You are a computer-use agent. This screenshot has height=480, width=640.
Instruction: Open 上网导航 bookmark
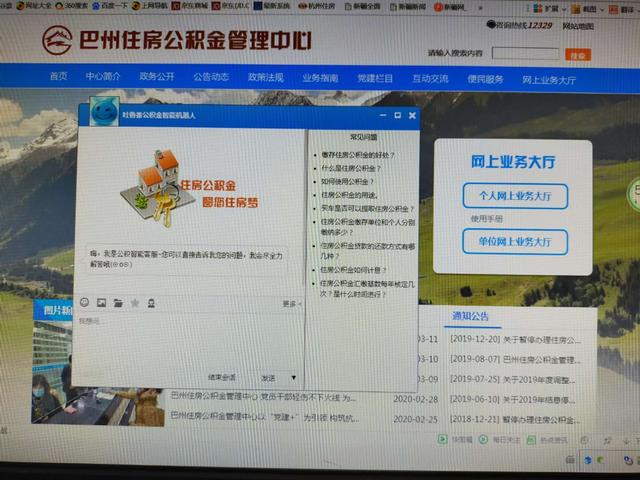(x=150, y=5)
